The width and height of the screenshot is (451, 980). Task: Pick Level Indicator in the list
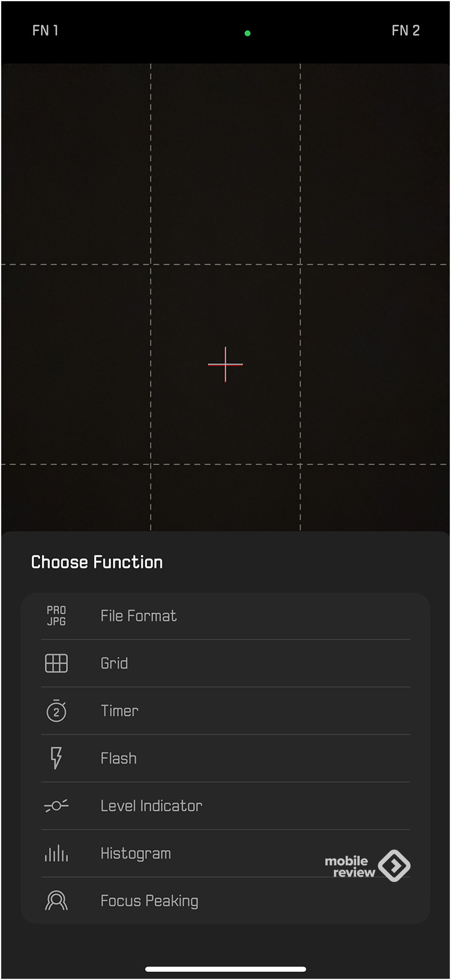pos(225,806)
